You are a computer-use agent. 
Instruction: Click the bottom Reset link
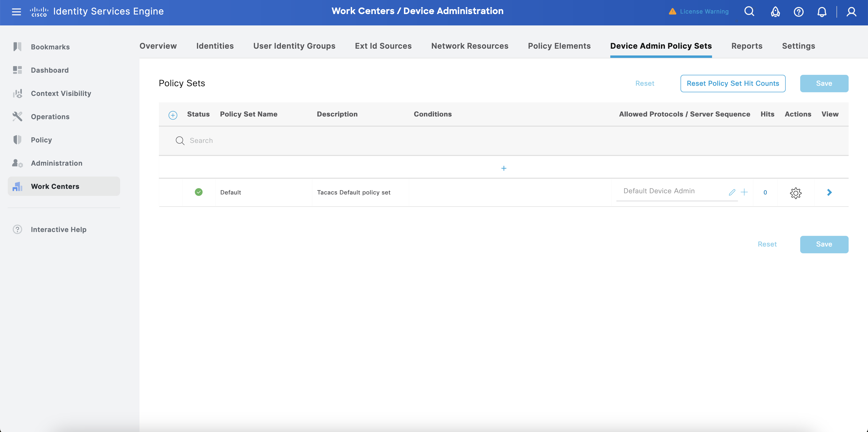pyautogui.click(x=767, y=244)
